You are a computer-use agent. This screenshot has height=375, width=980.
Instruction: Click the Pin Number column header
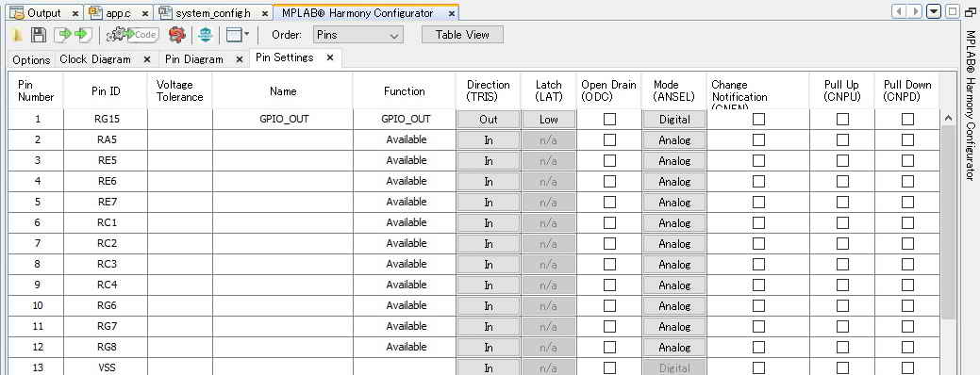pyautogui.click(x=36, y=91)
